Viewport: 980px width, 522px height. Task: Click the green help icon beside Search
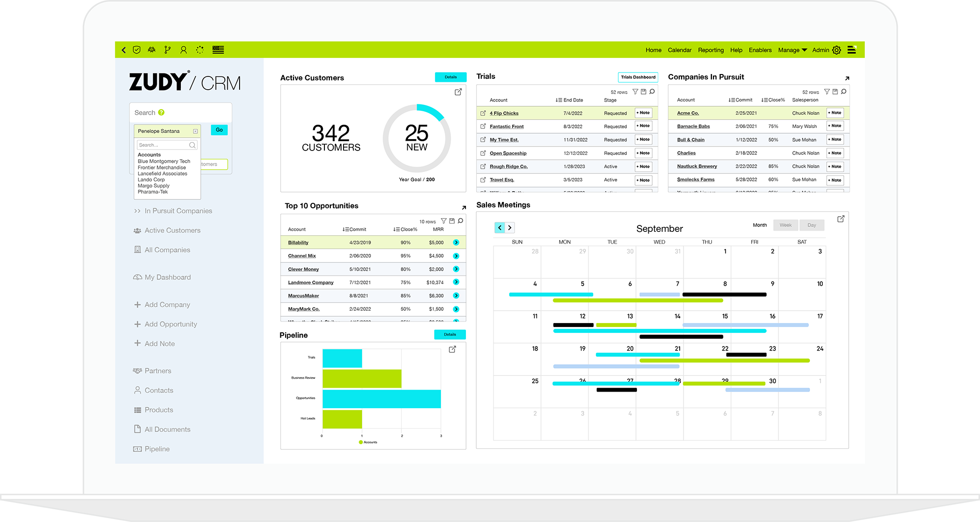(161, 113)
